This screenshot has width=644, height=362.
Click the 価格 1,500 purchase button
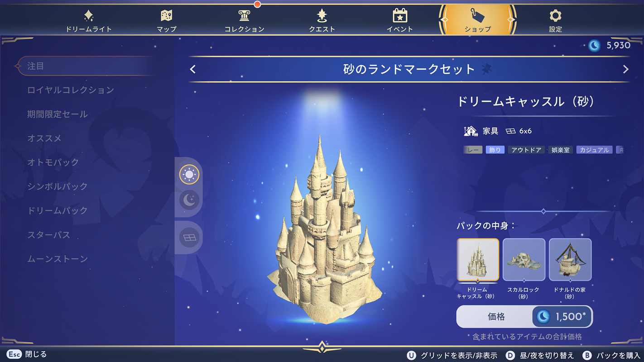(x=524, y=317)
